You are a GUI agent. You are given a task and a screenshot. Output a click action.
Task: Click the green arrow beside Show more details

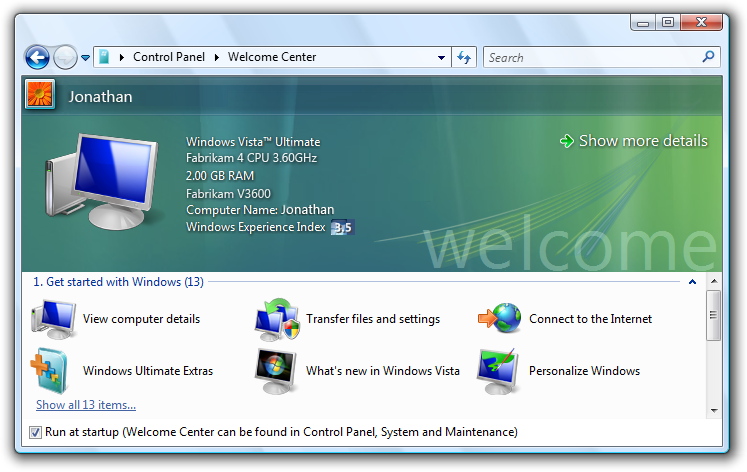[567, 141]
